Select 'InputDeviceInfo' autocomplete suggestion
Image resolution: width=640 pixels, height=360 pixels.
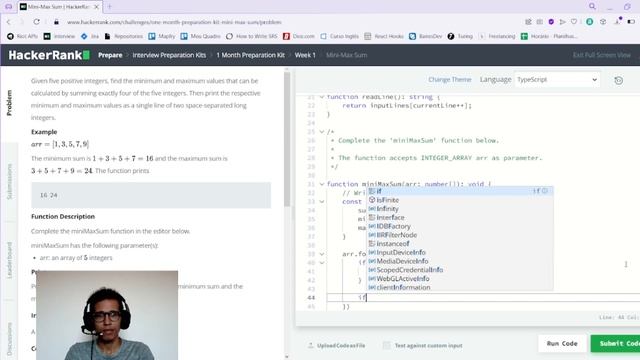click(x=460, y=252)
